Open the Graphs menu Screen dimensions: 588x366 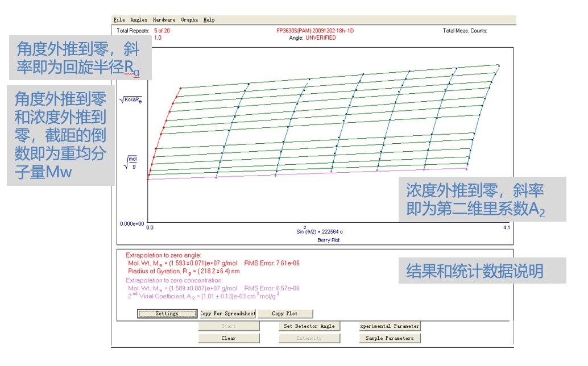(x=189, y=20)
